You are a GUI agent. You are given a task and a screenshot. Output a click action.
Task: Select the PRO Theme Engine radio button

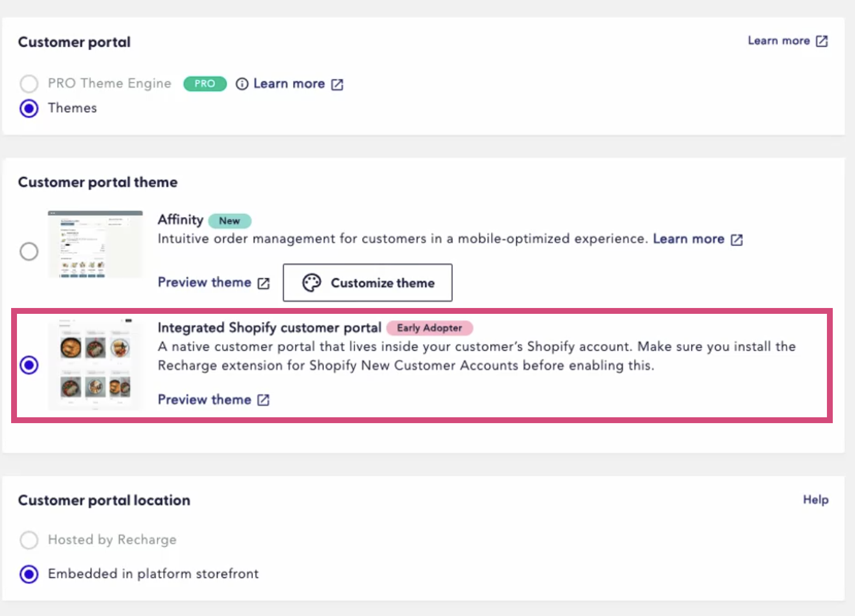pyautogui.click(x=29, y=84)
